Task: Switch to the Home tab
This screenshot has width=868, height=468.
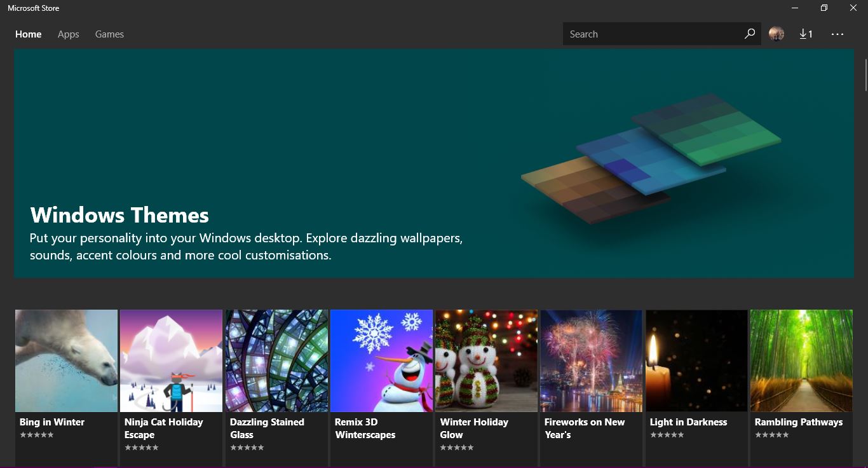Action: [x=29, y=34]
